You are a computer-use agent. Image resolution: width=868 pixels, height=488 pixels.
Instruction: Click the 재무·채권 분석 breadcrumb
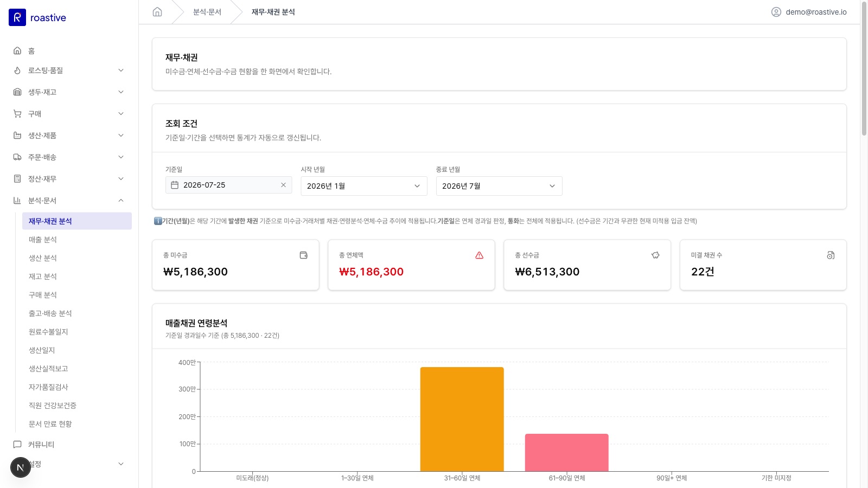pos(273,12)
